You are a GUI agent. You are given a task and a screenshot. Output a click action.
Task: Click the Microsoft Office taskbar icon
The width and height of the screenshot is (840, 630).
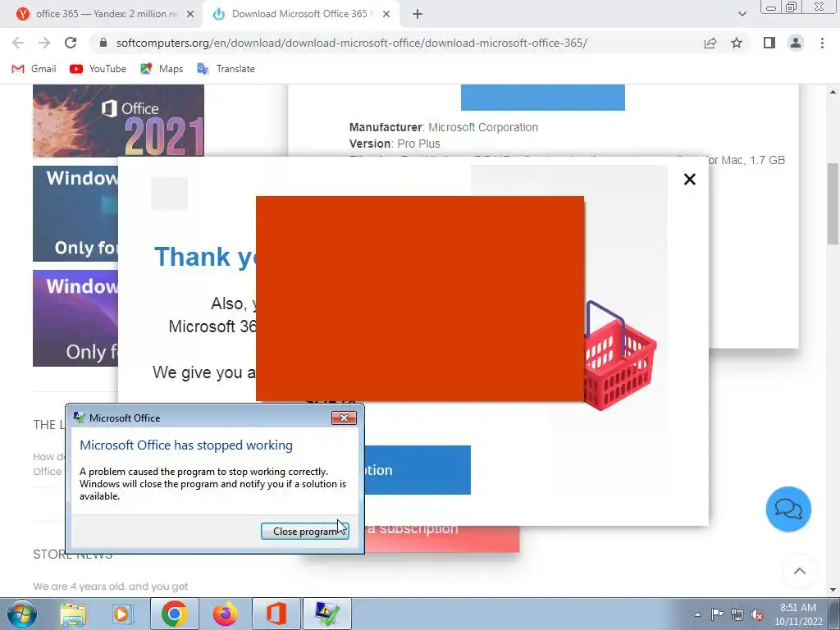[276, 614]
